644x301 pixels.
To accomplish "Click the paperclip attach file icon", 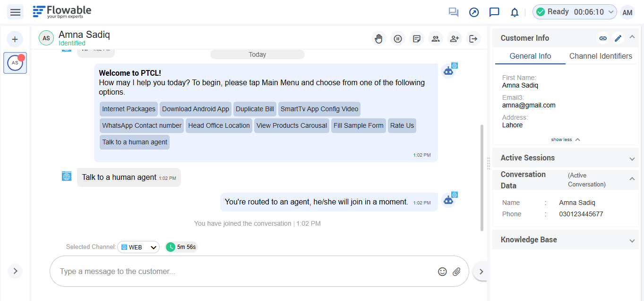I will click(x=456, y=271).
